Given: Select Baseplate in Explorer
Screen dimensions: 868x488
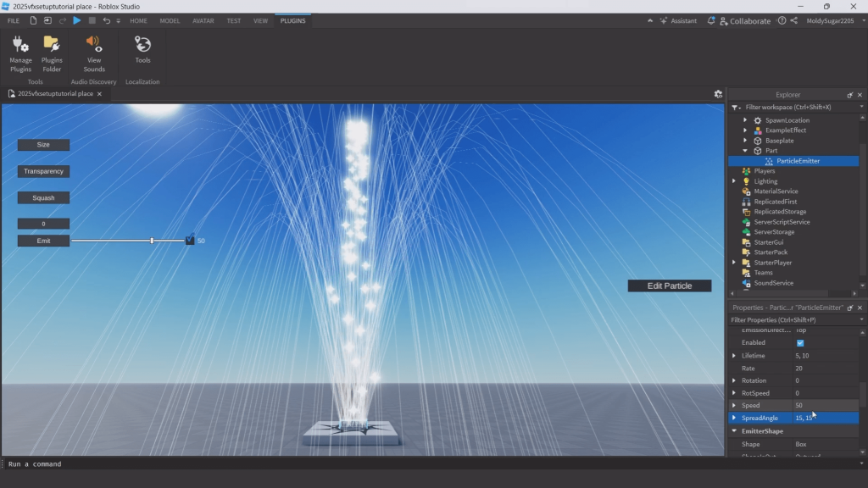Looking at the screenshot, I should 779,141.
